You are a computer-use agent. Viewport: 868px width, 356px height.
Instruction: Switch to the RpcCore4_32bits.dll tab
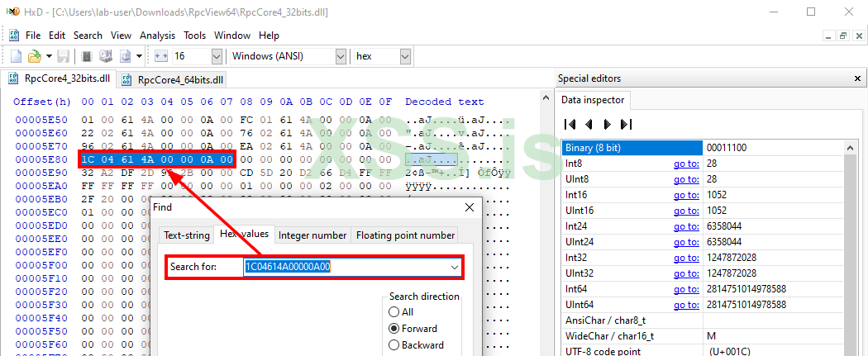58,78
